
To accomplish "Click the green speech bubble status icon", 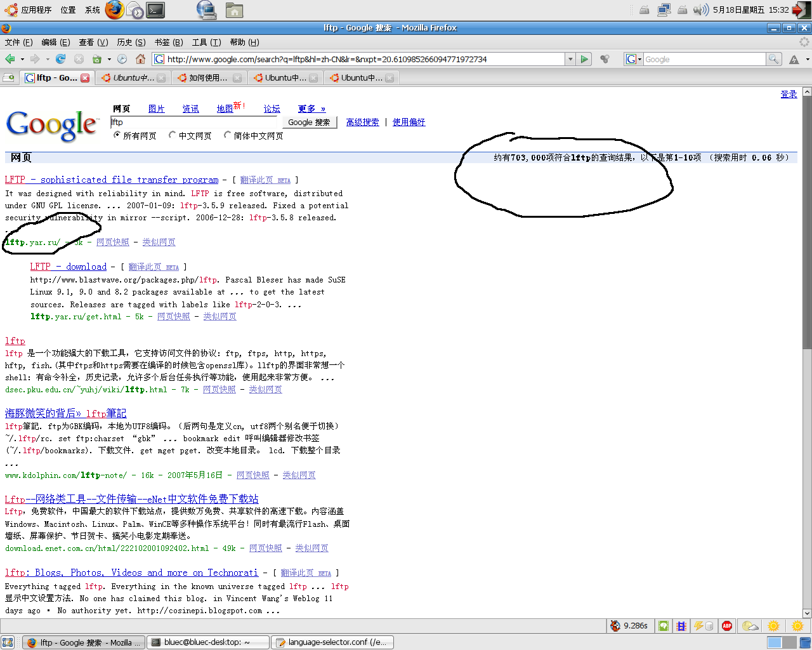I will 663,626.
